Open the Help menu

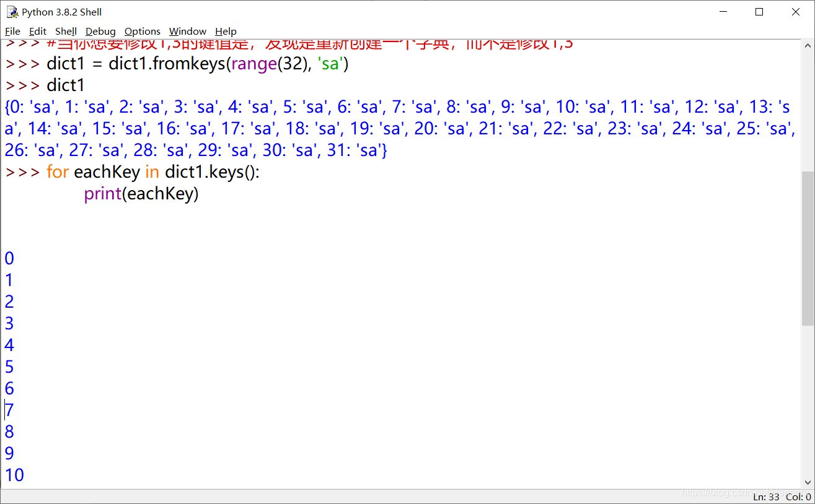tap(226, 31)
